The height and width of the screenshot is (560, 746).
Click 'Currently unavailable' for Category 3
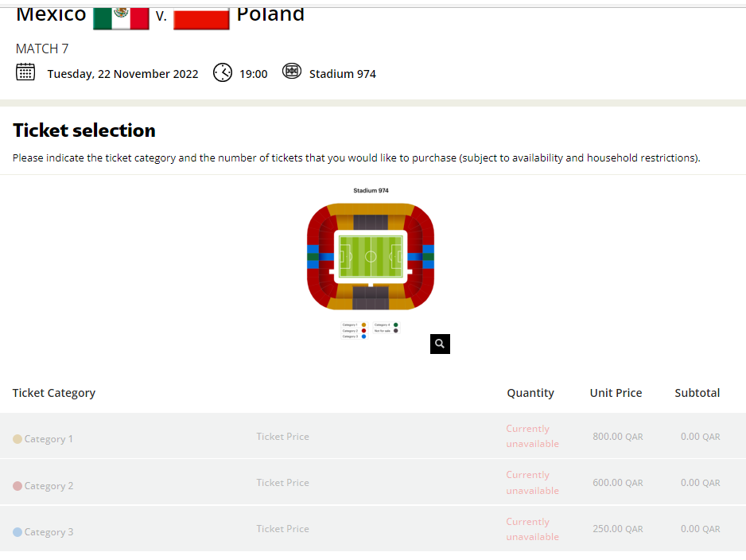point(532,529)
